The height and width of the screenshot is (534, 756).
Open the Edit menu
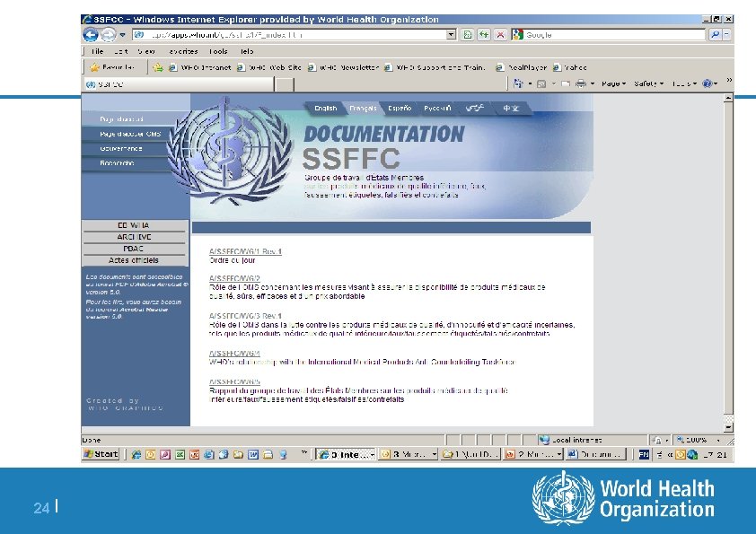(x=121, y=51)
